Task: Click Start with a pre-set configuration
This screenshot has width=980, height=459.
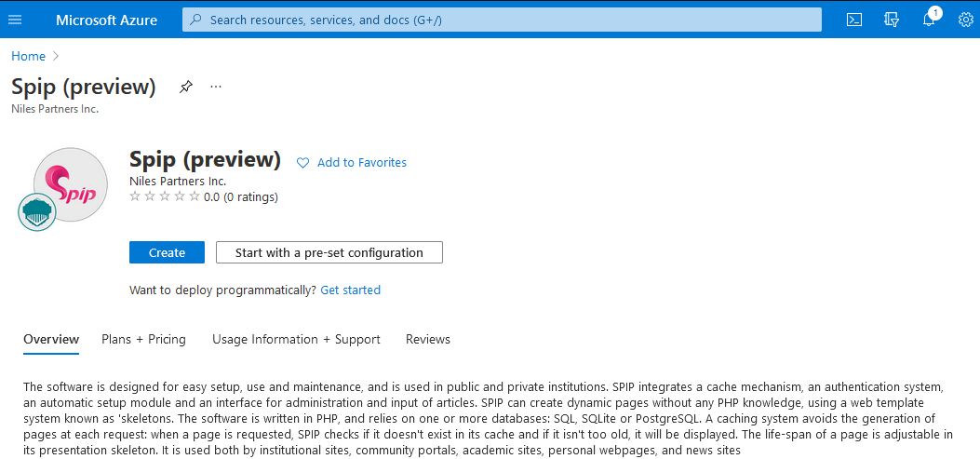Action: tap(329, 252)
